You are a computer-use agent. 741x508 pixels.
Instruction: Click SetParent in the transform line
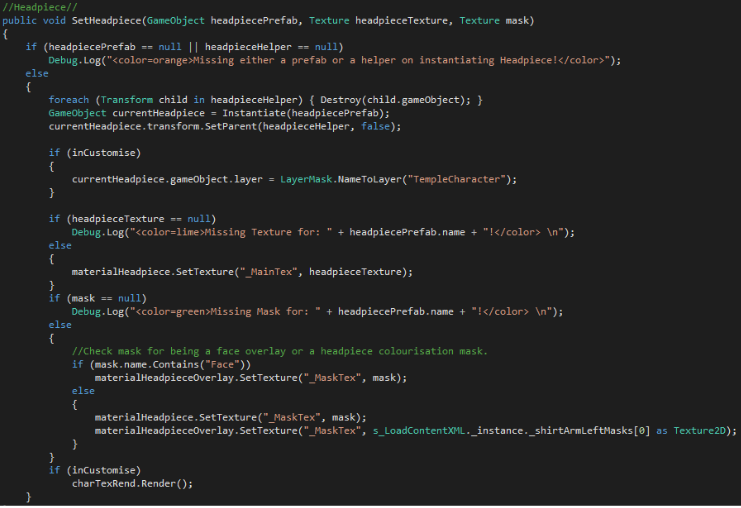231,126
